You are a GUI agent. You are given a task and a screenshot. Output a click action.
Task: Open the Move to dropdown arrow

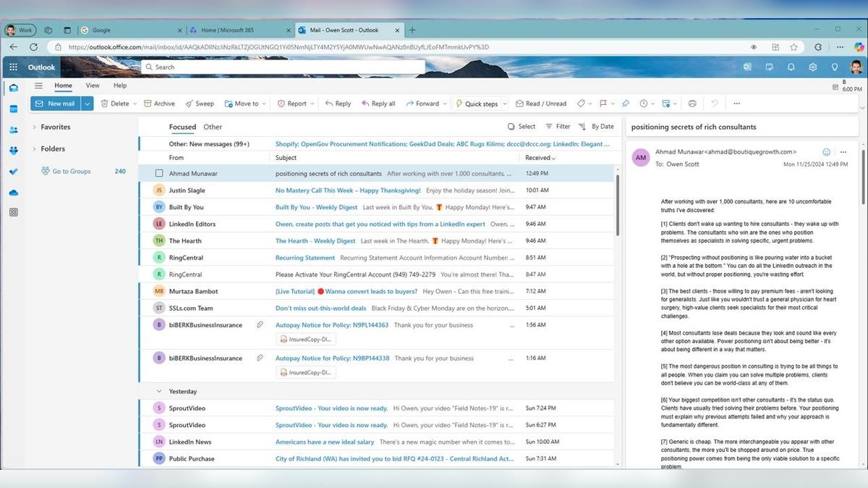pyautogui.click(x=264, y=104)
